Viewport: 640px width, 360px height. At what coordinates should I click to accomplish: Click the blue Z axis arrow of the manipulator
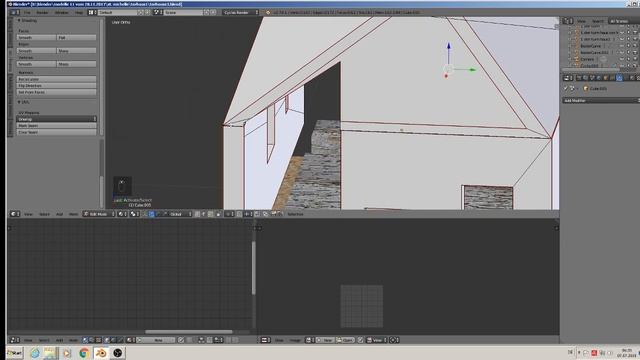[449, 47]
